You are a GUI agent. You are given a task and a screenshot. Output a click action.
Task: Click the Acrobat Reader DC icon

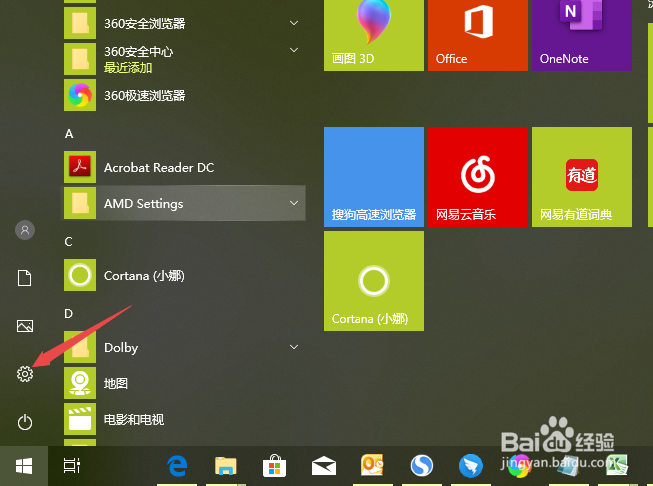tap(80, 167)
